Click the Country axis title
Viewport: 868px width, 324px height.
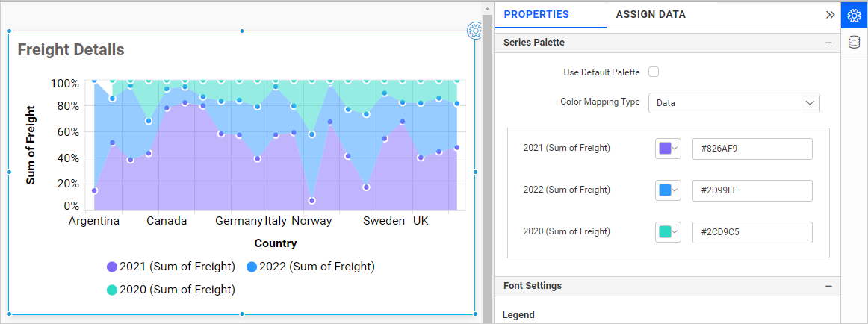[276, 243]
